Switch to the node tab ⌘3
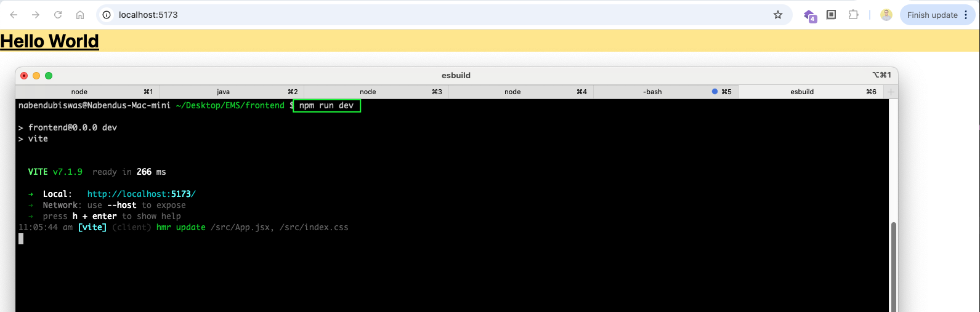This screenshot has height=312, width=980. tap(376, 92)
